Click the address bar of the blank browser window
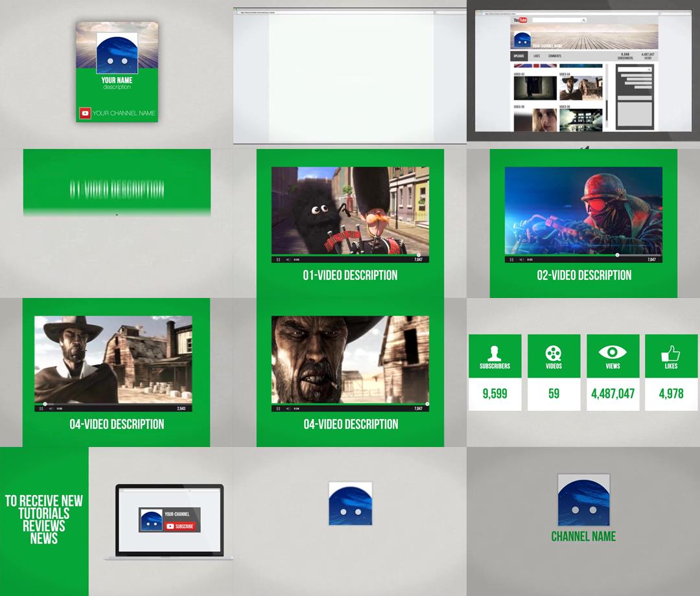This screenshot has height=596, width=700. pos(336,12)
